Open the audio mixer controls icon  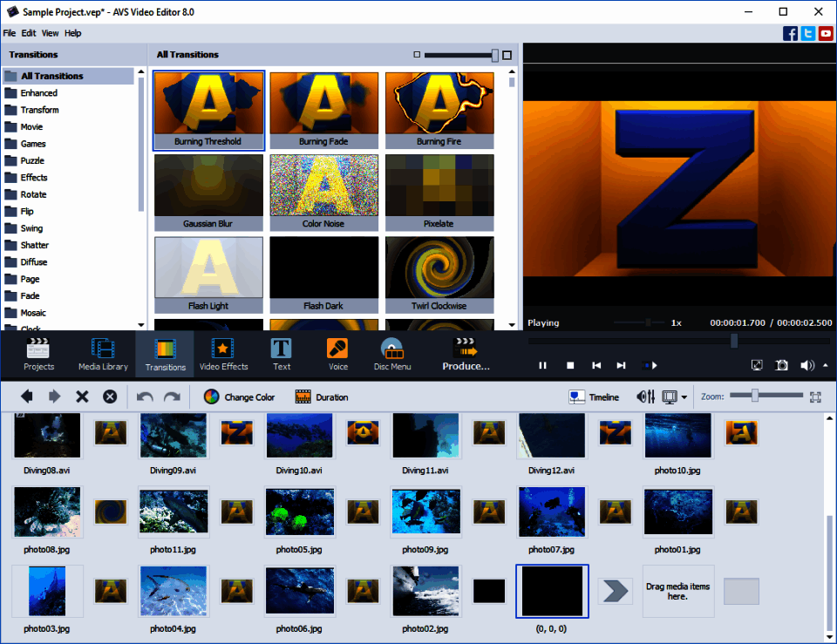click(x=646, y=397)
